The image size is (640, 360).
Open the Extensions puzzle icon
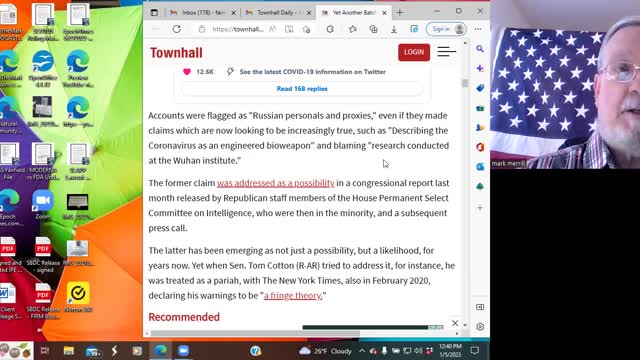(330, 29)
